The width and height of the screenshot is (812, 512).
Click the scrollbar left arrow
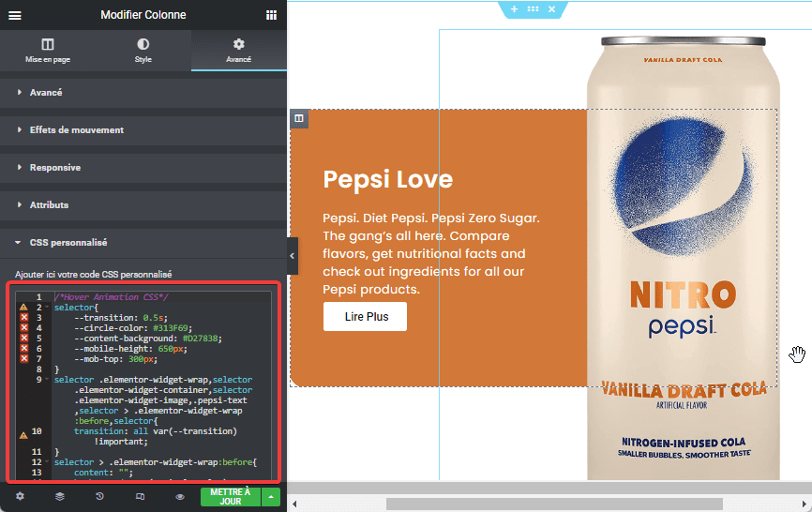pyautogui.click(x=294, y=504)
